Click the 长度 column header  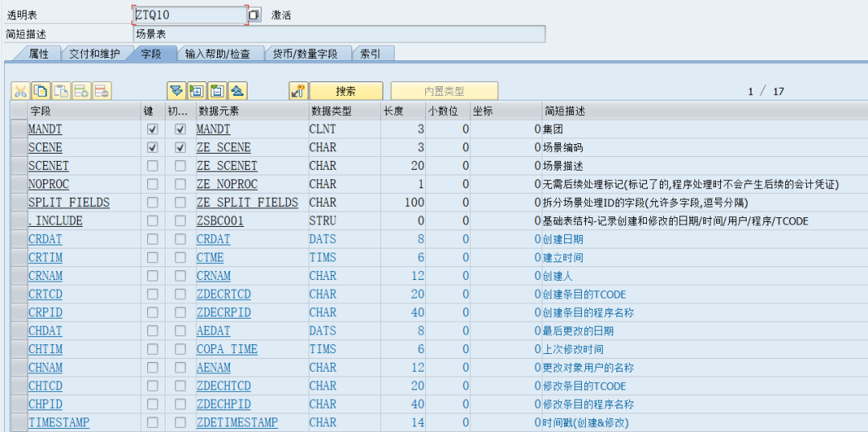point(403,111)
